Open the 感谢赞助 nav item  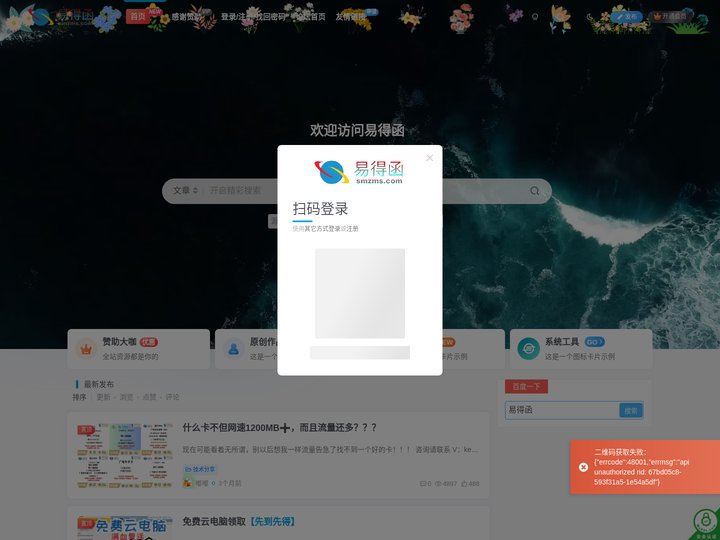tap(186, 17)
